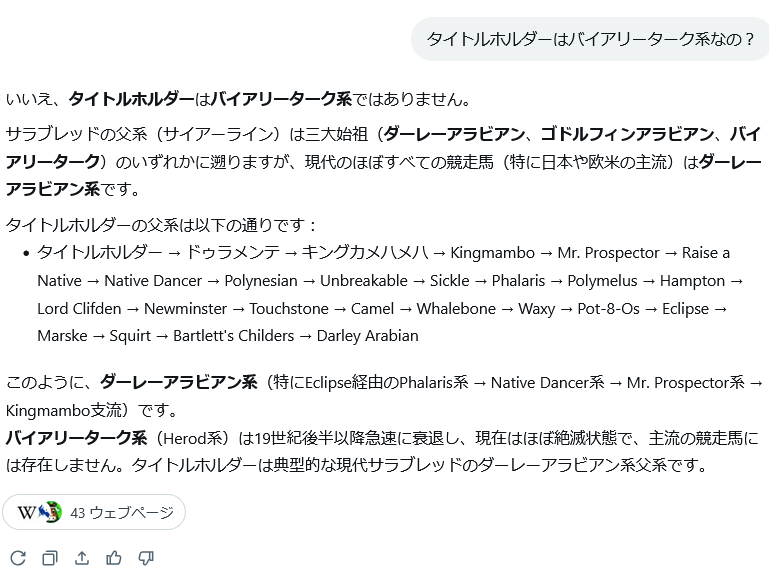Click Bartlett's Childers in the lineage
The height and width of the screenshot is (574, 769).
pyautogui.click(x=234, y=336)
